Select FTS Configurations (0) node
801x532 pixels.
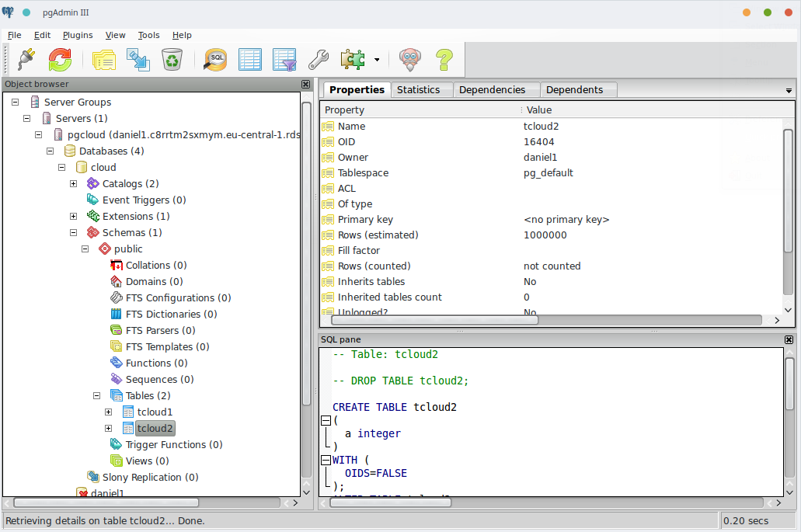(x=178, y=298)
